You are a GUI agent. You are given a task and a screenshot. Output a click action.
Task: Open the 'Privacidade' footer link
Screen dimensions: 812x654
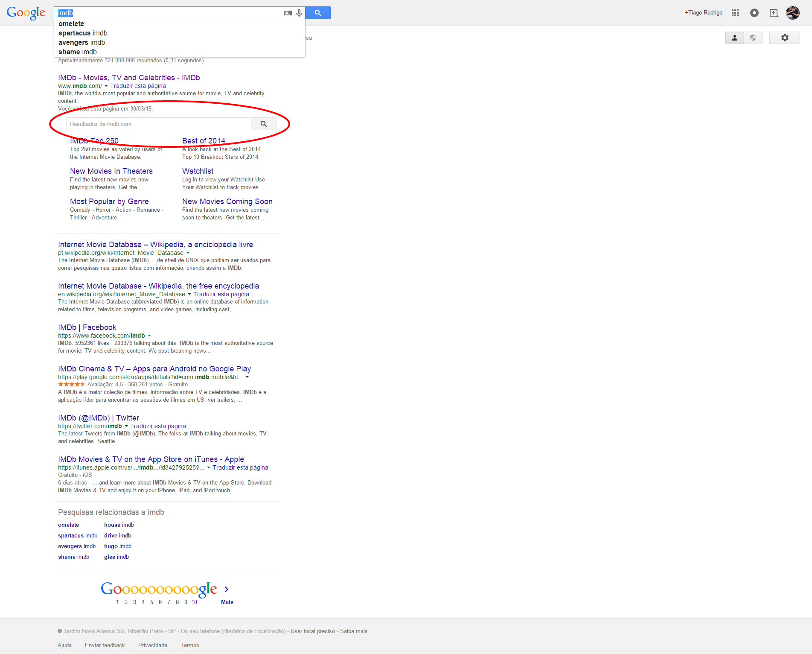coord(153,645)
